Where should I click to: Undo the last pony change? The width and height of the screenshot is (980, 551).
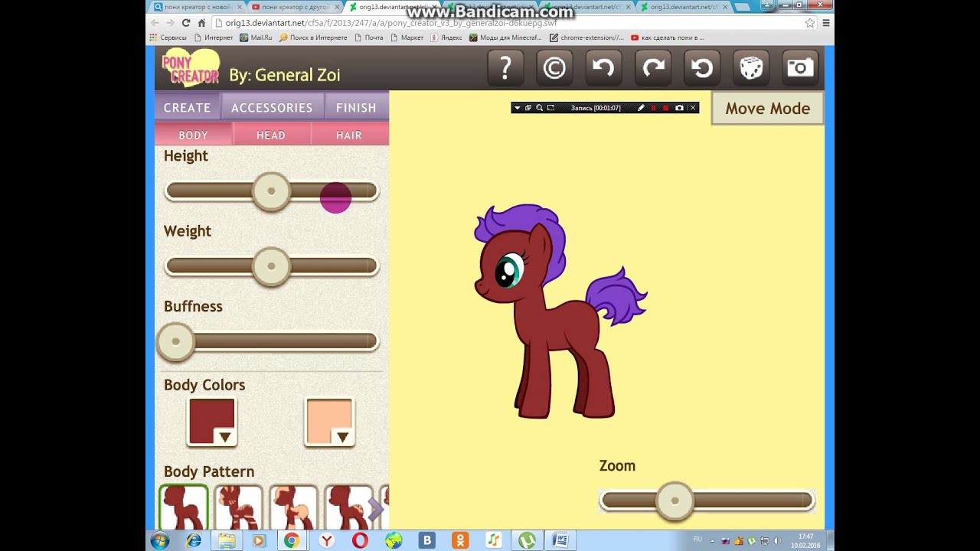click(x=603, y=68)
